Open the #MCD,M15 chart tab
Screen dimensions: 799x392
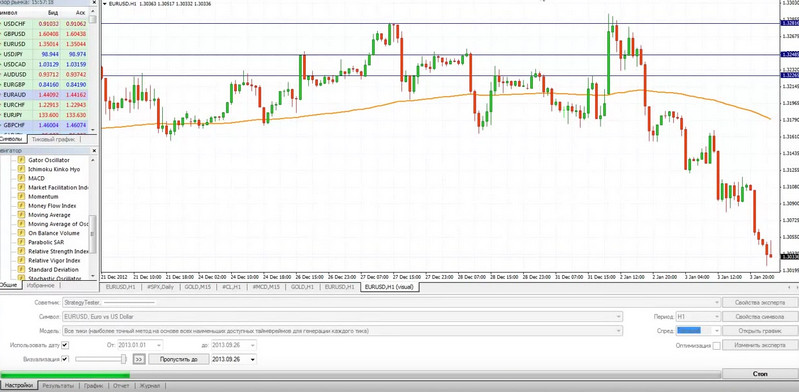pos(267,287)
